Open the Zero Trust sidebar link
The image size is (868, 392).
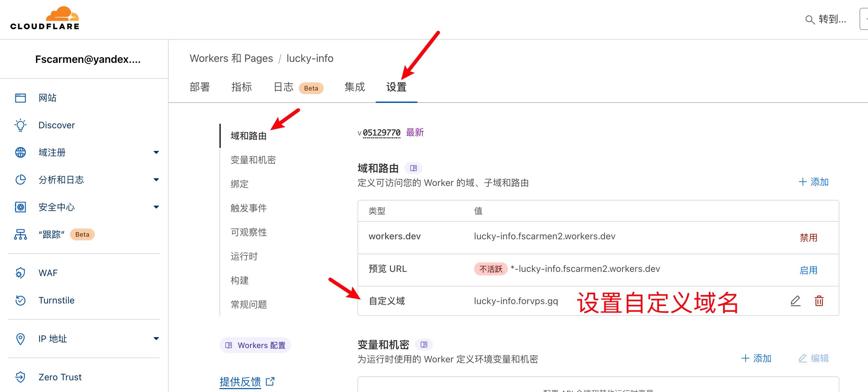pyautogui.click(x=60, y=377)
